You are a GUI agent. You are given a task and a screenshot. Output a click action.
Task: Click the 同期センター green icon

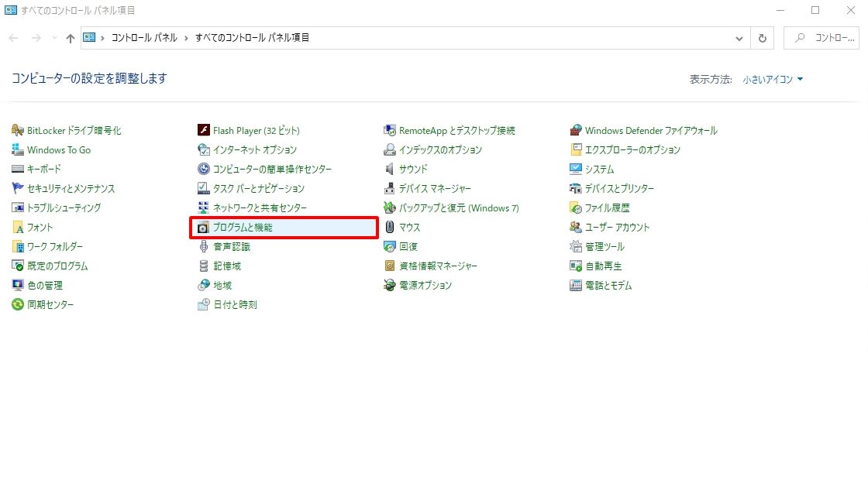(18, 304)
